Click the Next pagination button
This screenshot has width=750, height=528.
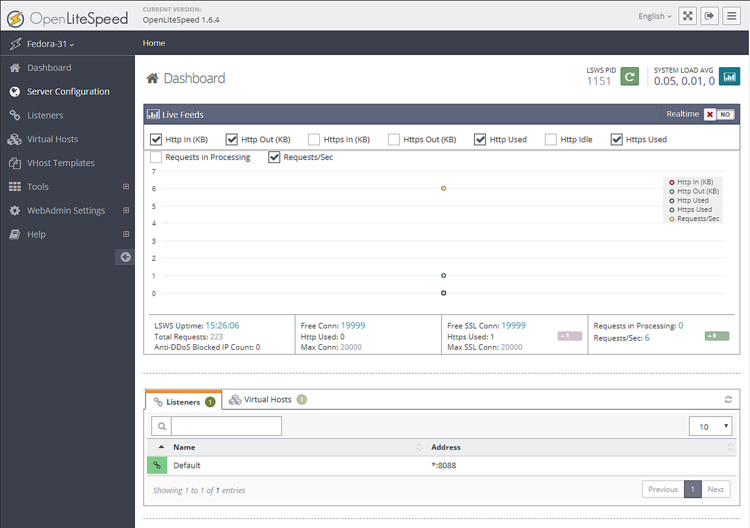tap(715, 490)
